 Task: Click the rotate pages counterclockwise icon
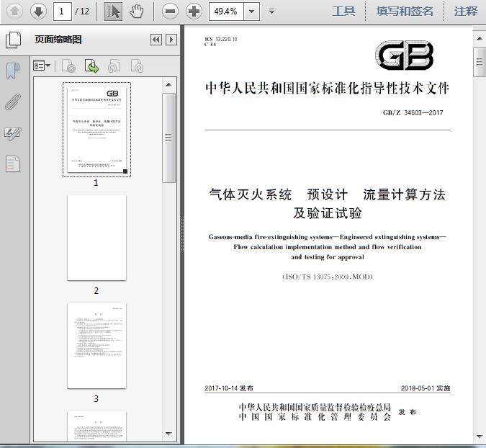tap(114, 66)
